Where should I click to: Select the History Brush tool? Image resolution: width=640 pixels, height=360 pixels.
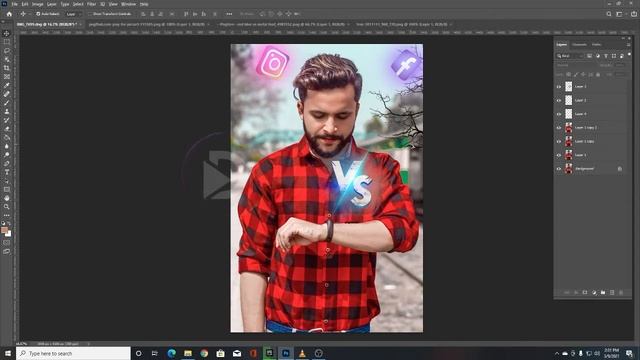(x=7, y=120)
